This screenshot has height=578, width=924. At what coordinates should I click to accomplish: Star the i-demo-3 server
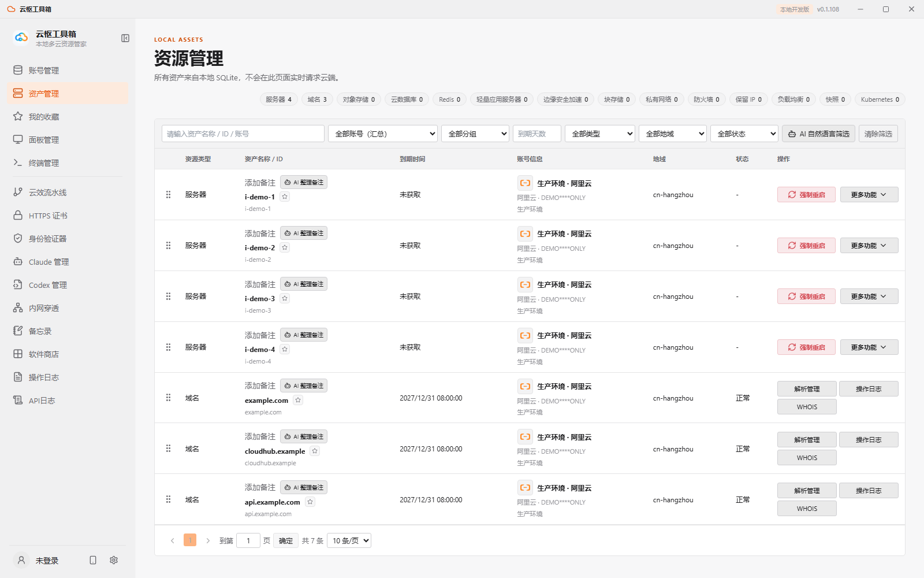[285, 298]
